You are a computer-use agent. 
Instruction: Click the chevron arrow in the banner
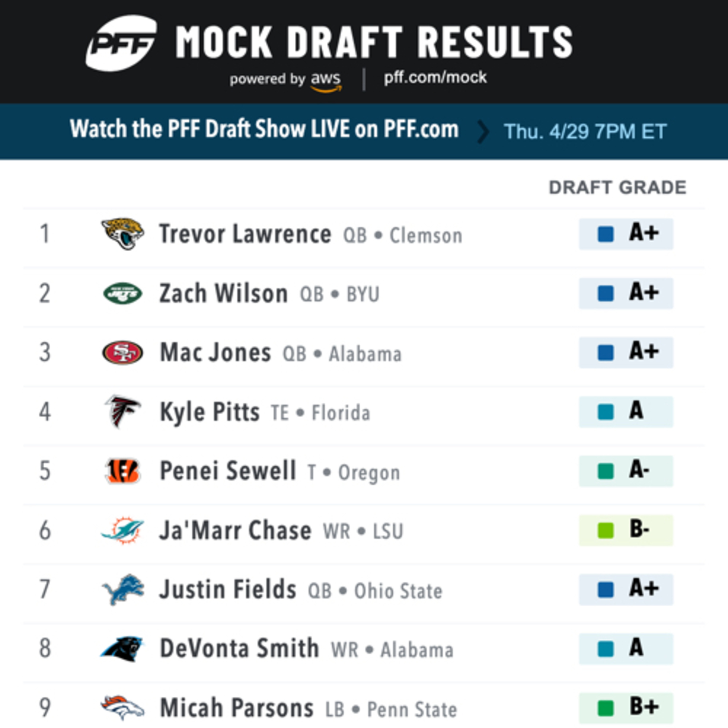pos(483,132)
